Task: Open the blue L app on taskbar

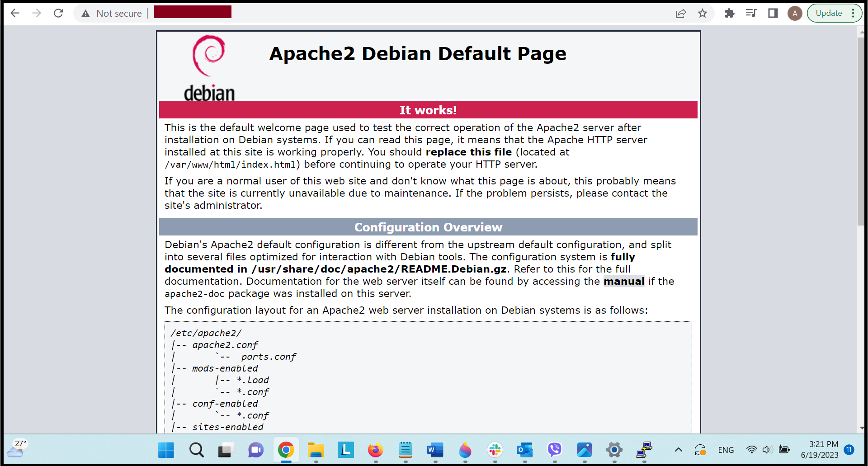Action: 345,450
